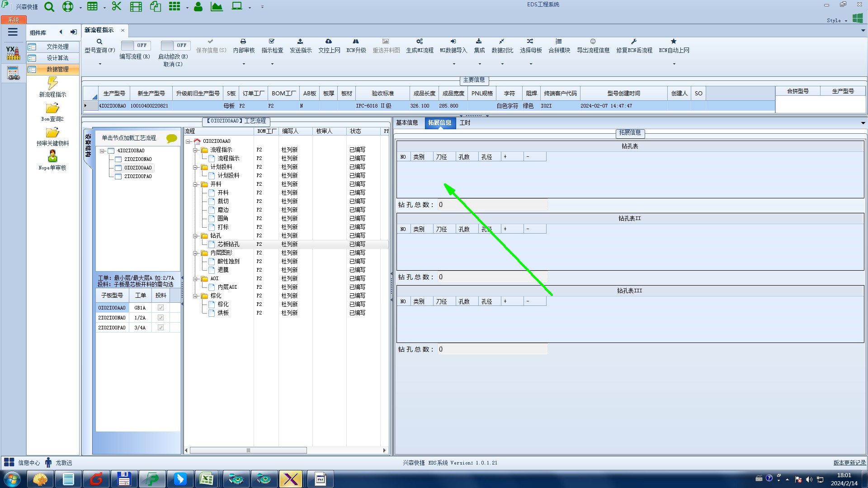Click the yellow speech bubble icon
The image size is (868, 488).
172,138
